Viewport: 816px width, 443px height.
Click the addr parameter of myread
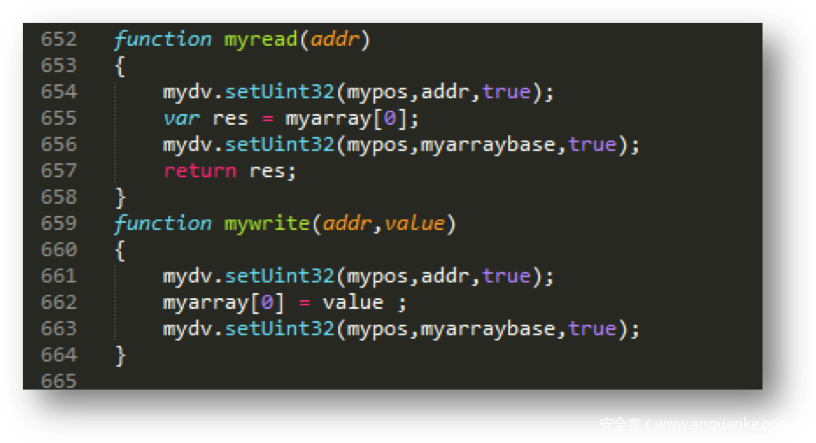334,40
